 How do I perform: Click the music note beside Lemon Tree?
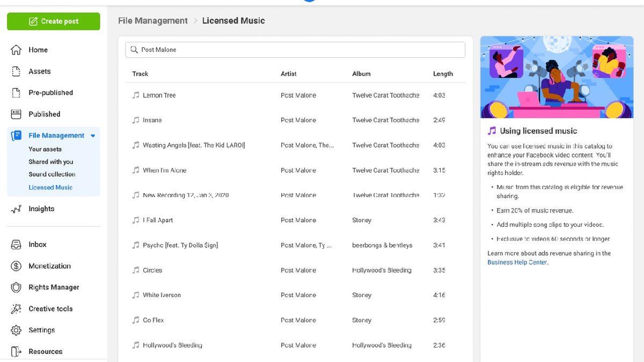(x=136, y=95)
